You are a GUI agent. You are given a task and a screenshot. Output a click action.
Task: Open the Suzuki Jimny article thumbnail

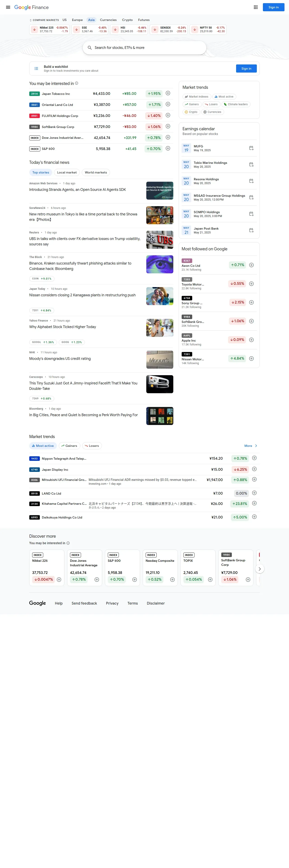[x=160, y=384]
